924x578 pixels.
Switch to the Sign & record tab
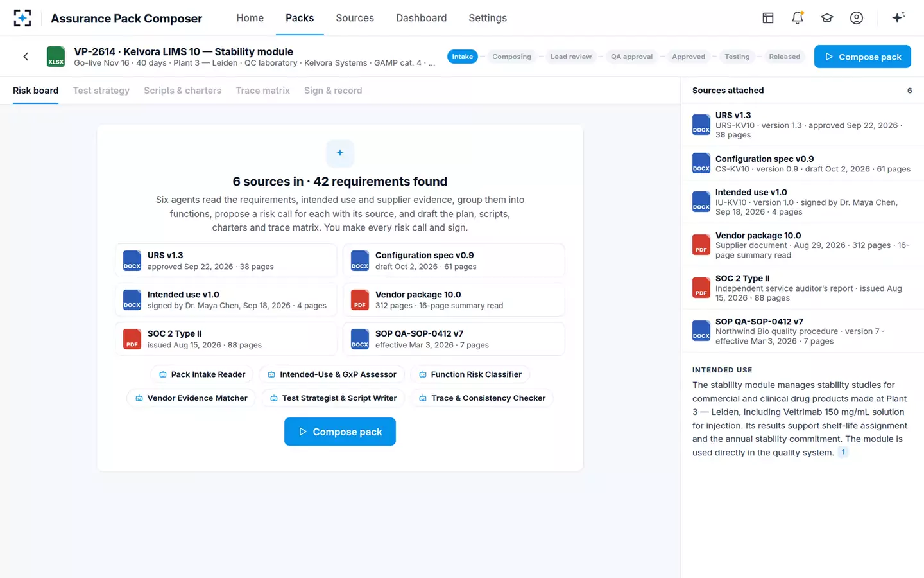pos(333,91)
